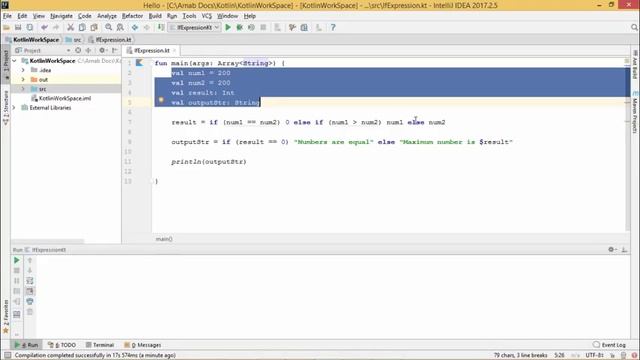The image size is (640, 360).
Task: Open the 0: Messages tool window
Action: pyautogui.click(x=143, y=345)
